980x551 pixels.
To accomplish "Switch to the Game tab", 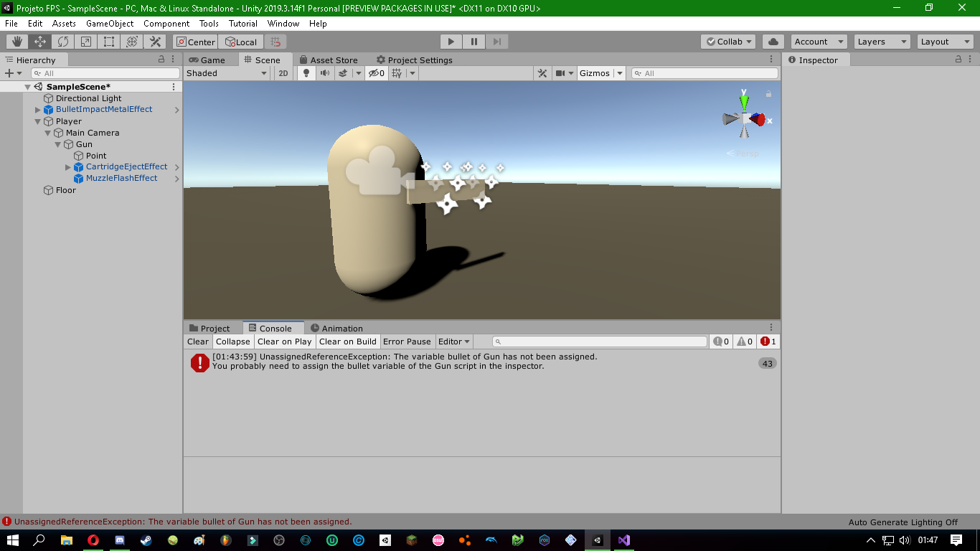I will [210, 60].
